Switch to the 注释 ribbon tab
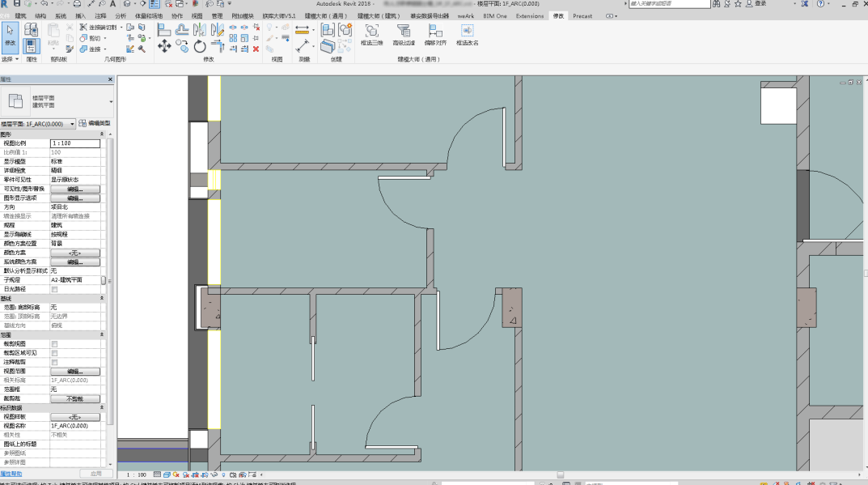This screenshot has width=868, height=485. (x=100, y=16)
